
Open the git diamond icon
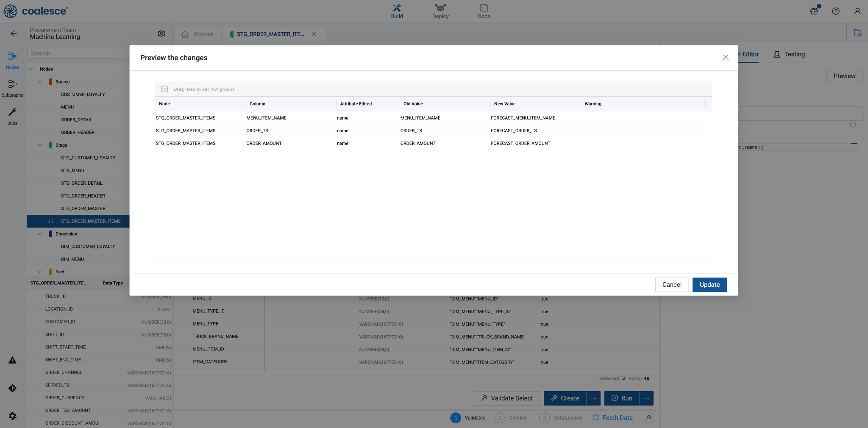pos(12,388)
